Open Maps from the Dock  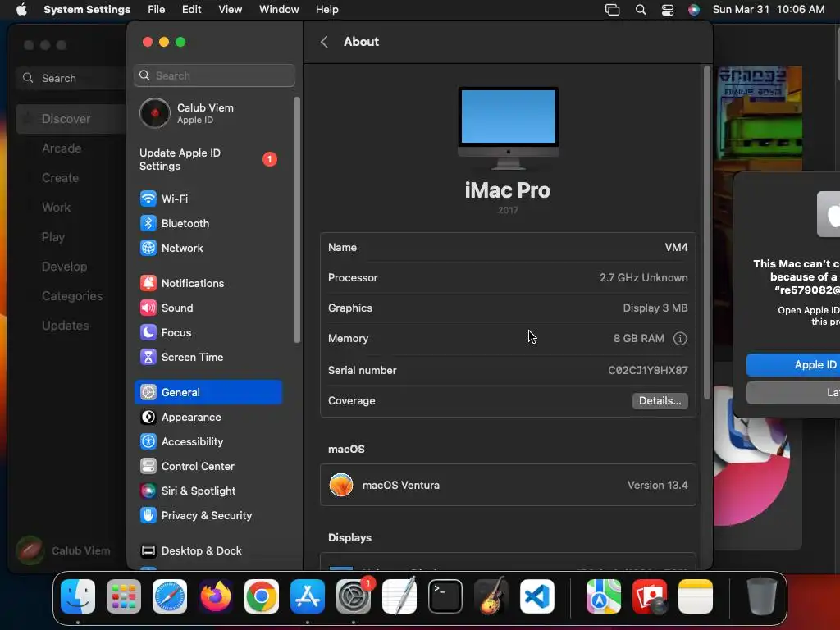coord(604,596)
